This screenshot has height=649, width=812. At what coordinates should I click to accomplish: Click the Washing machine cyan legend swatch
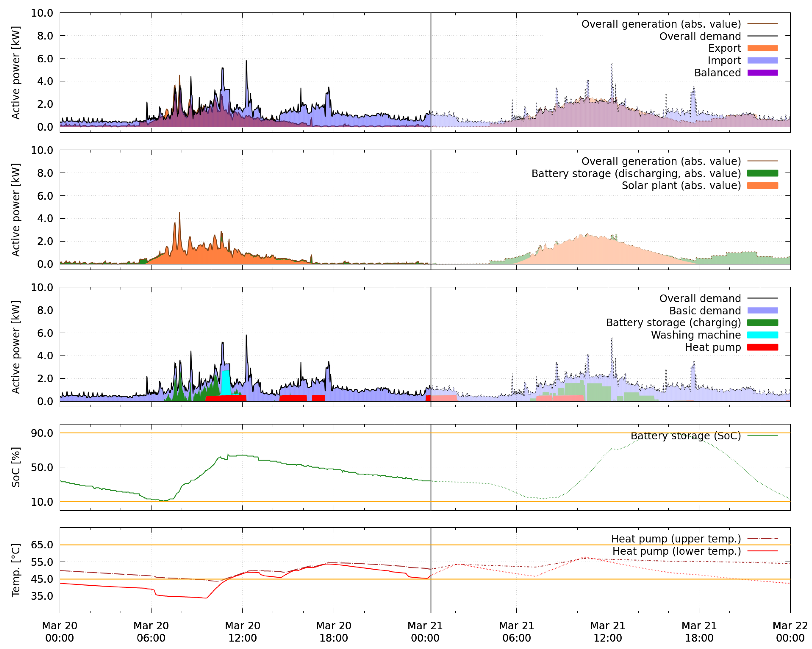point(762,335)
